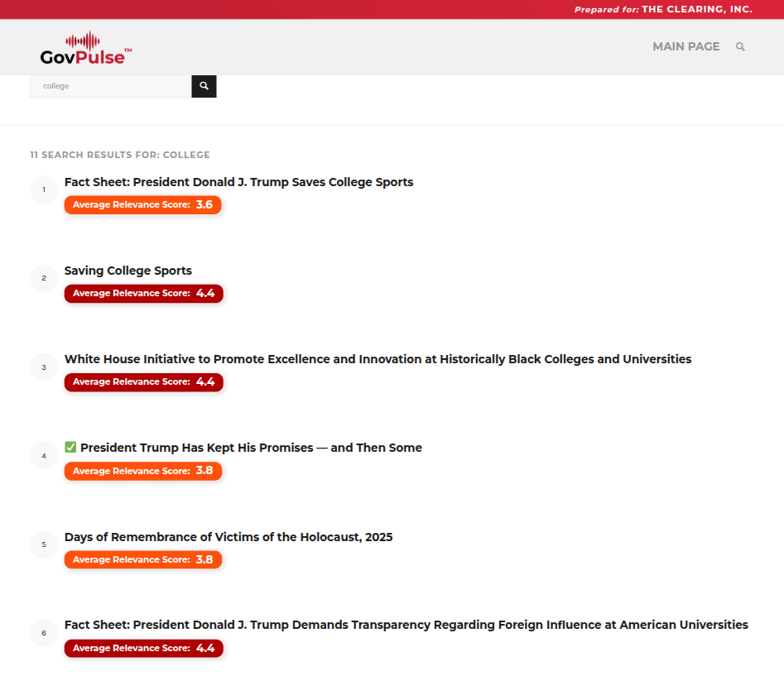
Task: Click the green checkmark emoji before President Trump
Action: (x=70, y=447)
